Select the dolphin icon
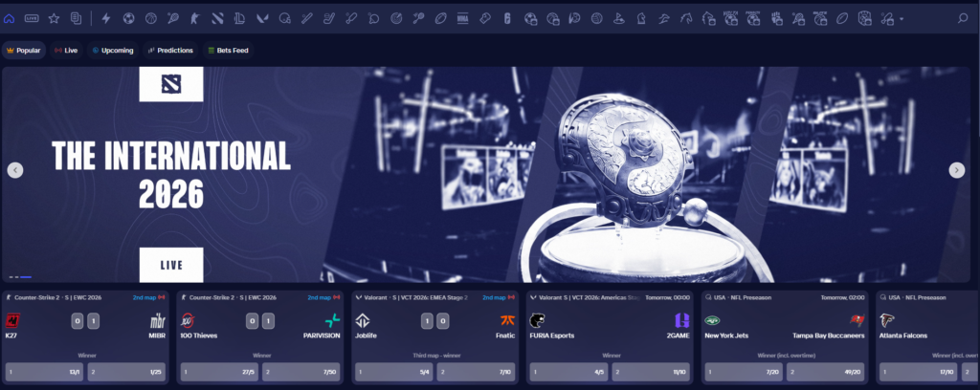This screenshot has height=390, width=980. coord(664,19)
